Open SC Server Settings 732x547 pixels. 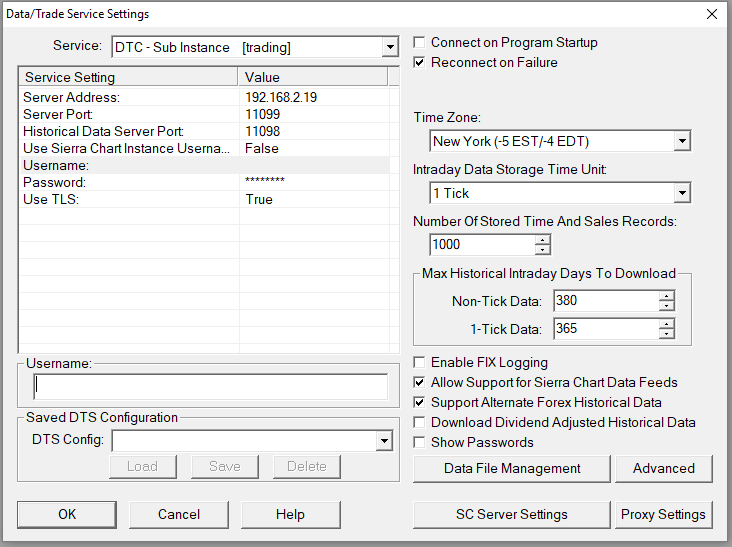click(x=512, y=514)
